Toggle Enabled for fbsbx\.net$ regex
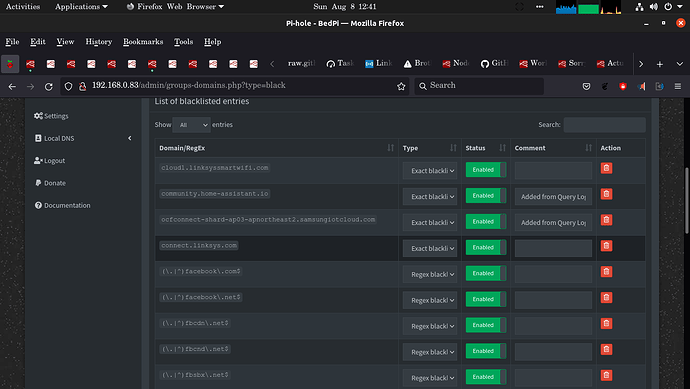Viewport: 690px width, 389px height. 486,377
